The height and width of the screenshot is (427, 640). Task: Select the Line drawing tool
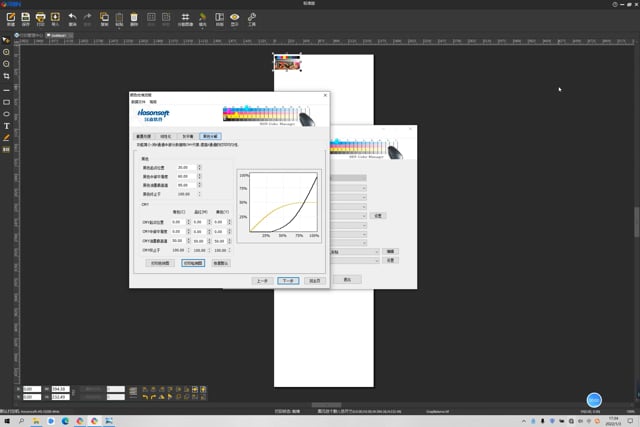click(x=6, y=90)
